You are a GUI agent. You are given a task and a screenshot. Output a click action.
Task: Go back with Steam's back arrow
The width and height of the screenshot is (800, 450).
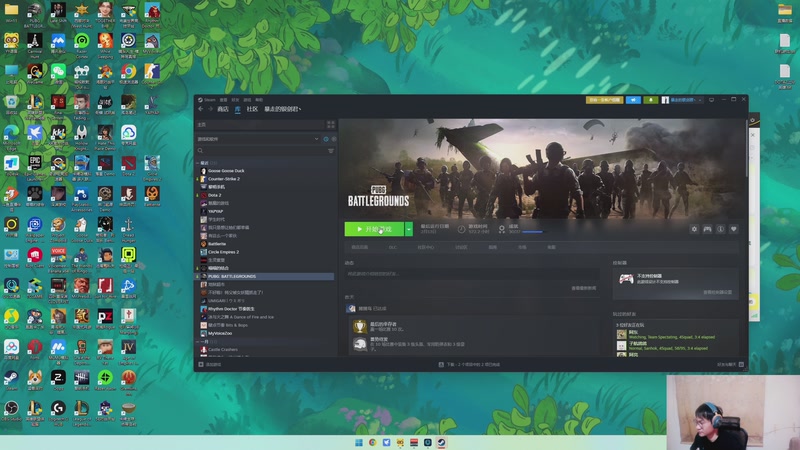[201, 109]
